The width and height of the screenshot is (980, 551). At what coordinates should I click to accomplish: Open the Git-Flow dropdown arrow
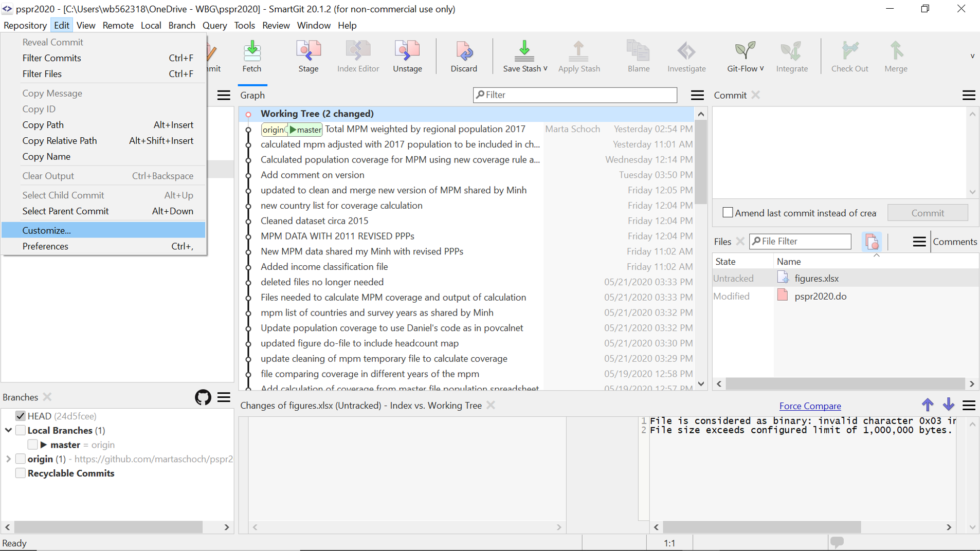(x=761, y=68)
